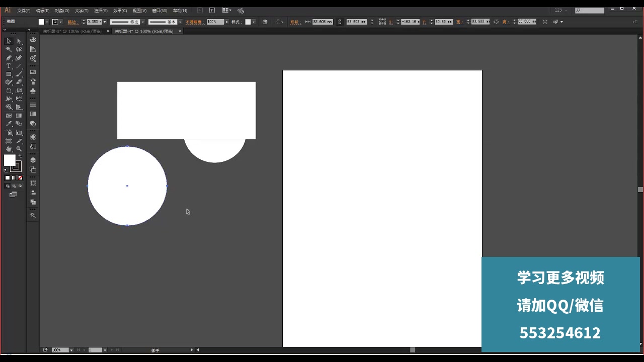This screenshot has height=362, width=644.
Task: Open the 编辑(E) menu
Action: pyautogui.click(x=42, y=11)
